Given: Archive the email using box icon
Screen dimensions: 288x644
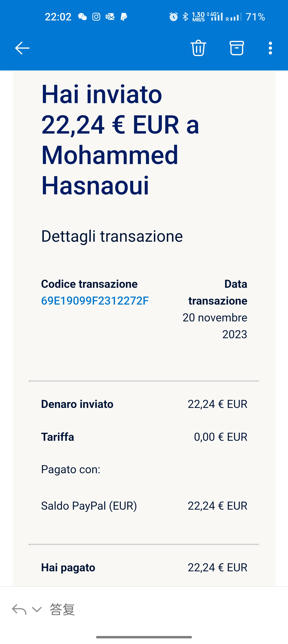Looking at the screenshot, I should 237,48.
